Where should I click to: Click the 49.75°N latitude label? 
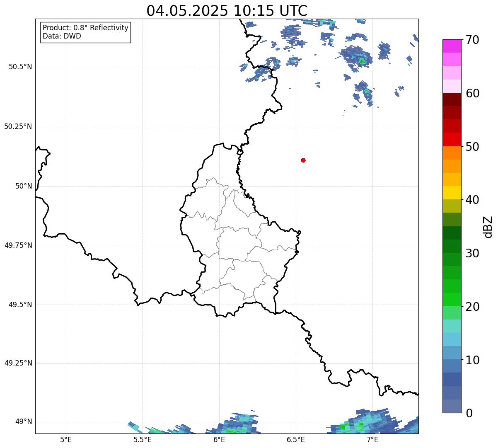tap(18, 245)
